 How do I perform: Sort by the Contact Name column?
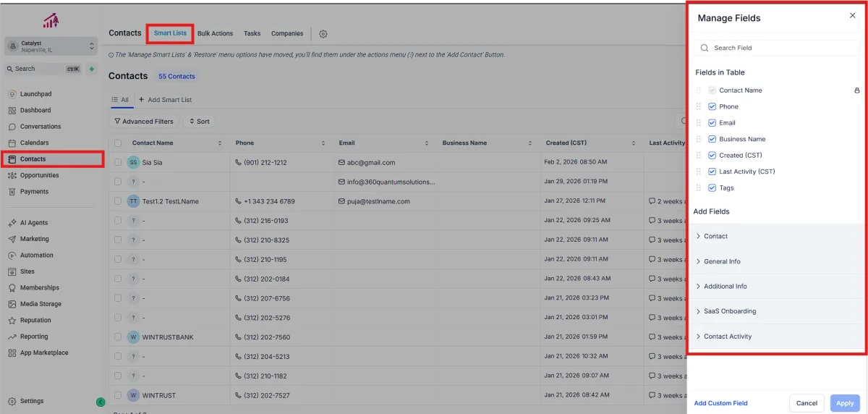click(x=220, y=143)
